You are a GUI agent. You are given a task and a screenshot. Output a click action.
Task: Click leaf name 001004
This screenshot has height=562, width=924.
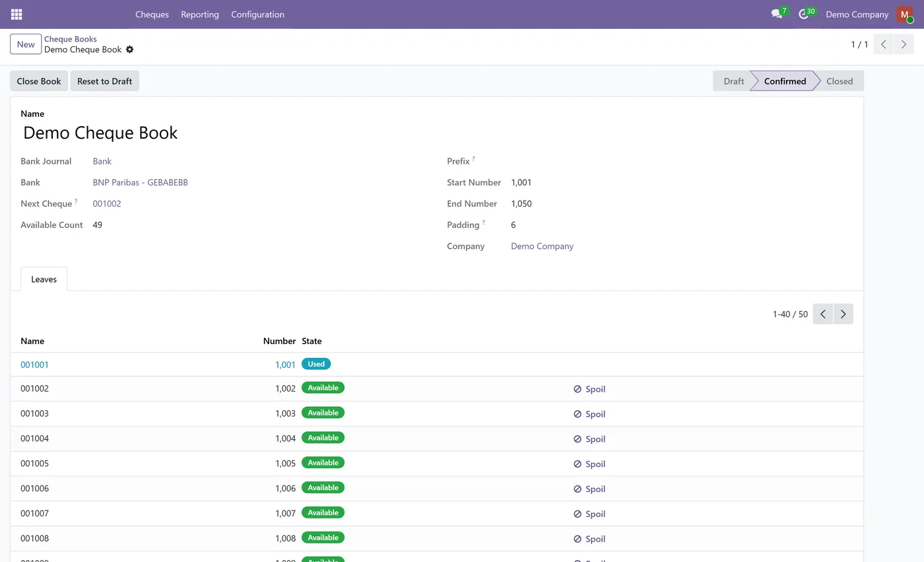tap(34, 439)
